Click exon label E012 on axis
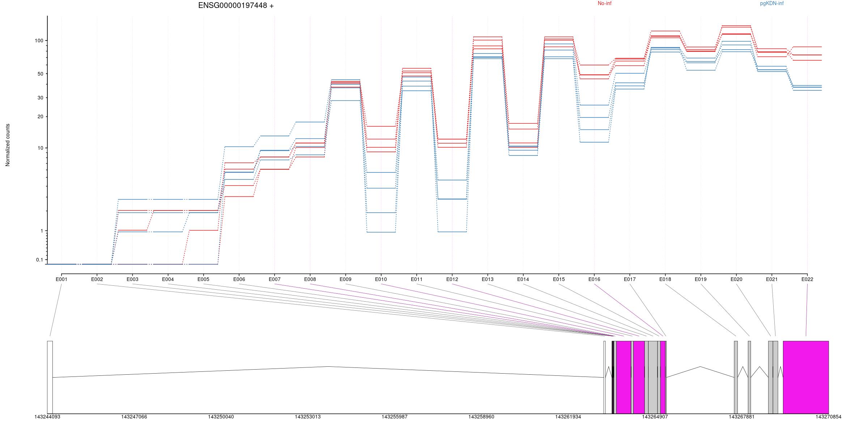This screenshot has height=434, width=868. (x=452, y=279)
